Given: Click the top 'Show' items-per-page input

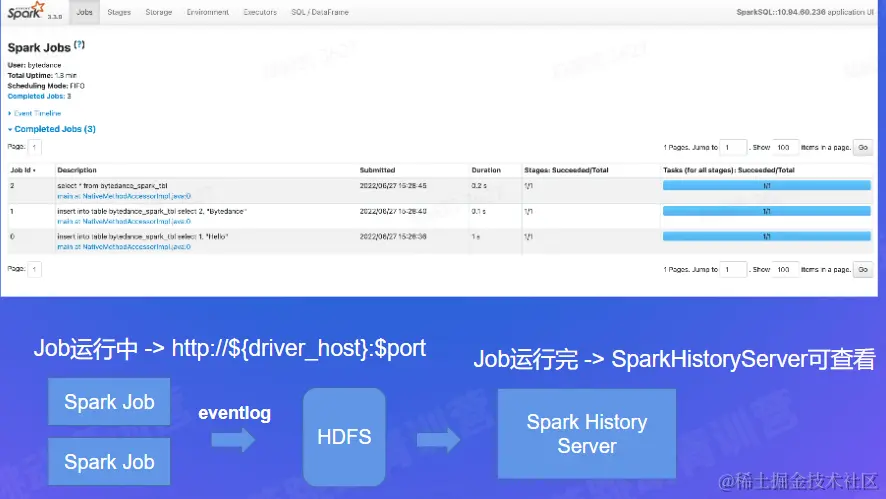Looking at the screenshot, I should tap(785, 147).
